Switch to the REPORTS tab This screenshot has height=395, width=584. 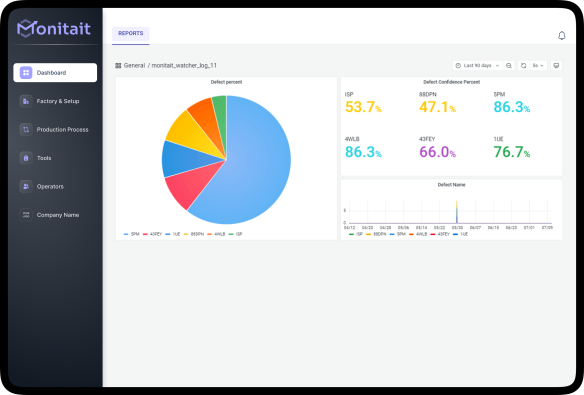tap(131, 34)
